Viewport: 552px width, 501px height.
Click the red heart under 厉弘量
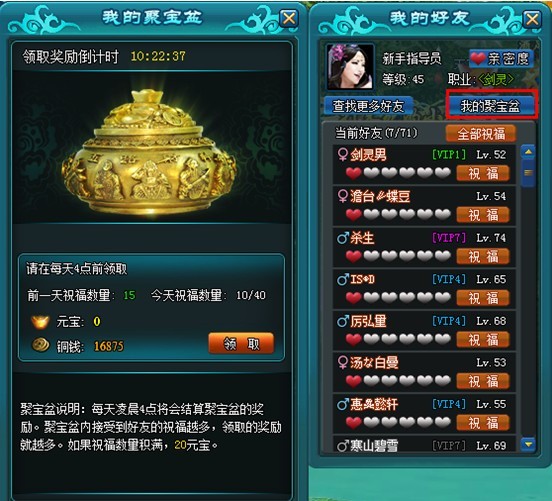pos(353,339)
